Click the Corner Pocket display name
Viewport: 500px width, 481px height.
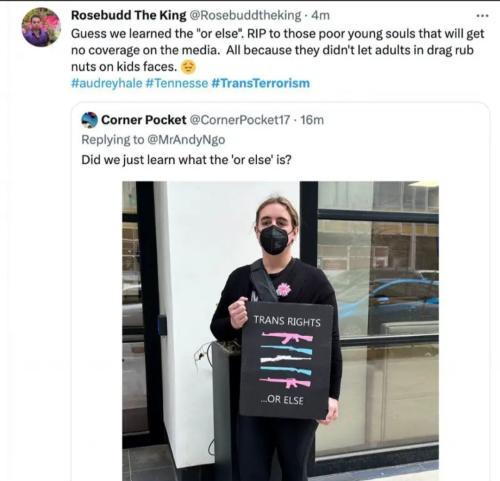[x=144, y=120]
